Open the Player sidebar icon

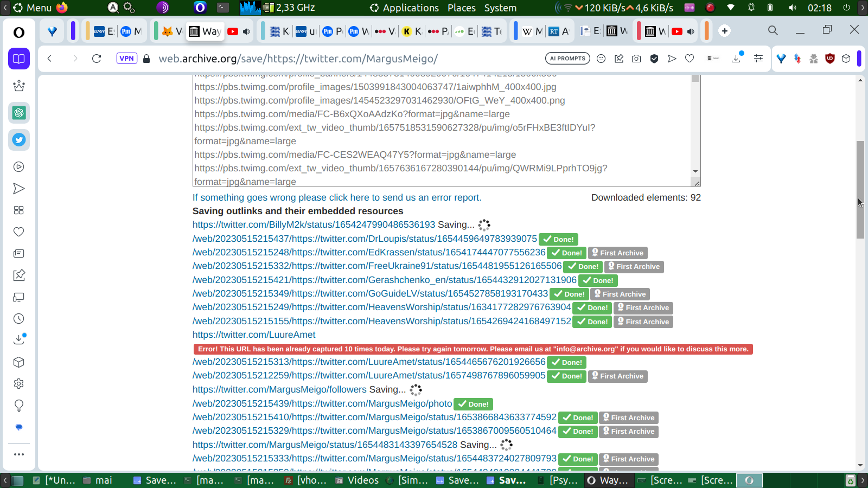pos(19,167)
